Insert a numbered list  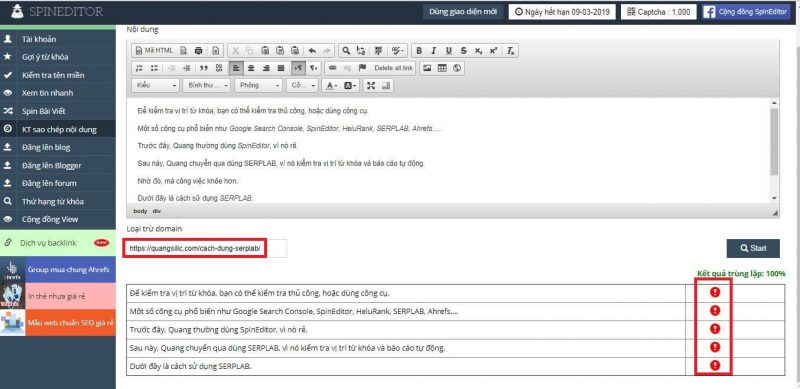[139, 68]
